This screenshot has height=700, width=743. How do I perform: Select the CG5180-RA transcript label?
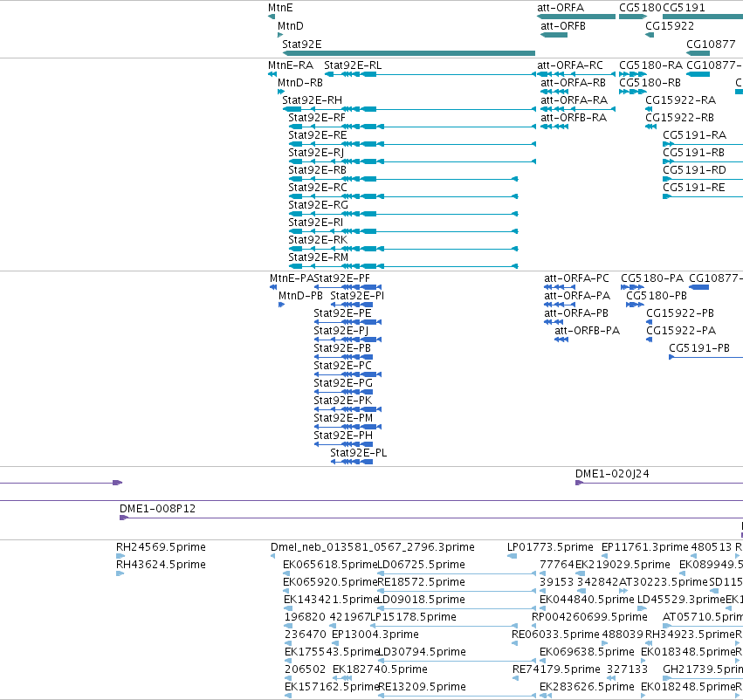click(x=650, y=65)
